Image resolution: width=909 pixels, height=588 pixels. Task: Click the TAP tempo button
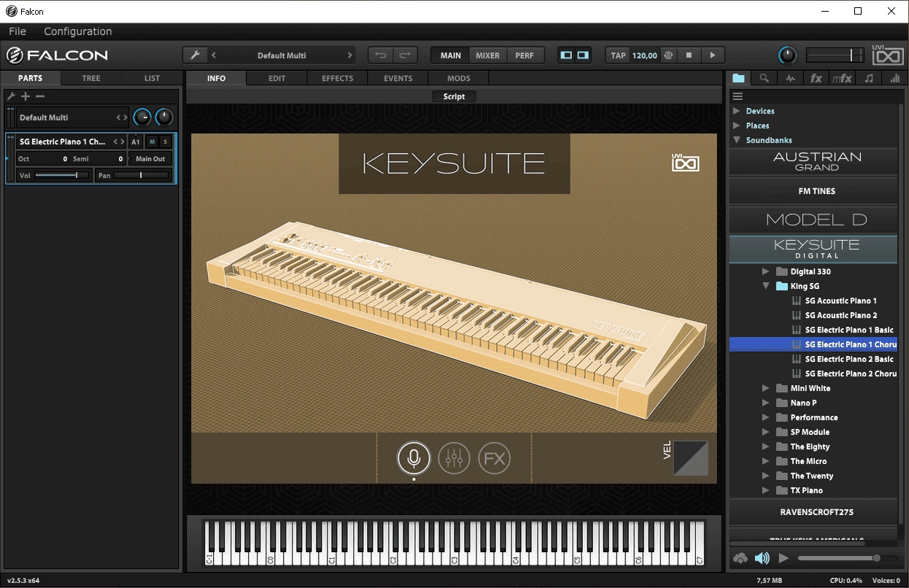click(x=619, y=55)
